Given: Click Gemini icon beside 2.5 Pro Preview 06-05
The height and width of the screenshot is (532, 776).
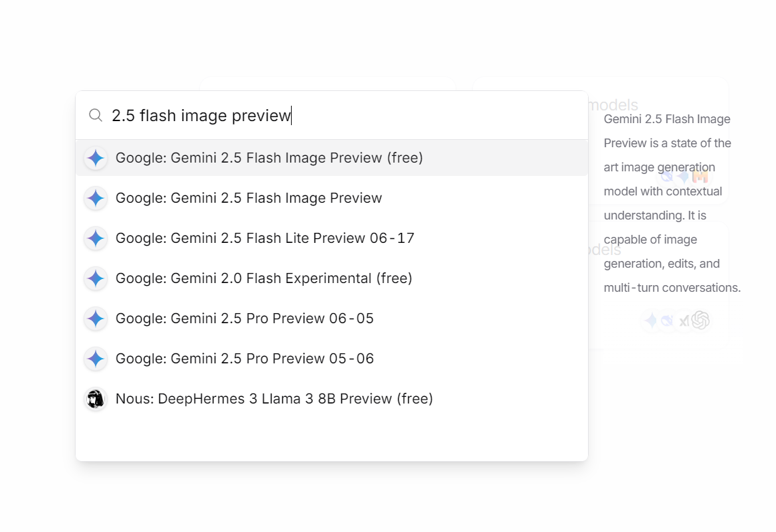Looking at the screenshot, I should point(96,319).
